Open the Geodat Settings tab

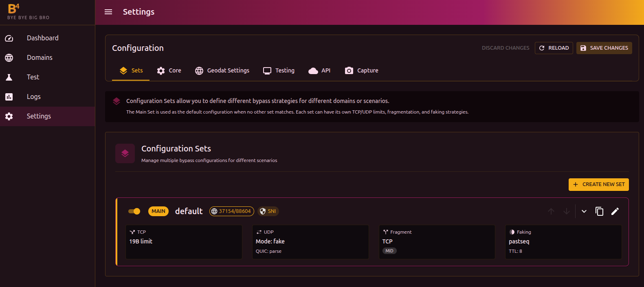222,70
